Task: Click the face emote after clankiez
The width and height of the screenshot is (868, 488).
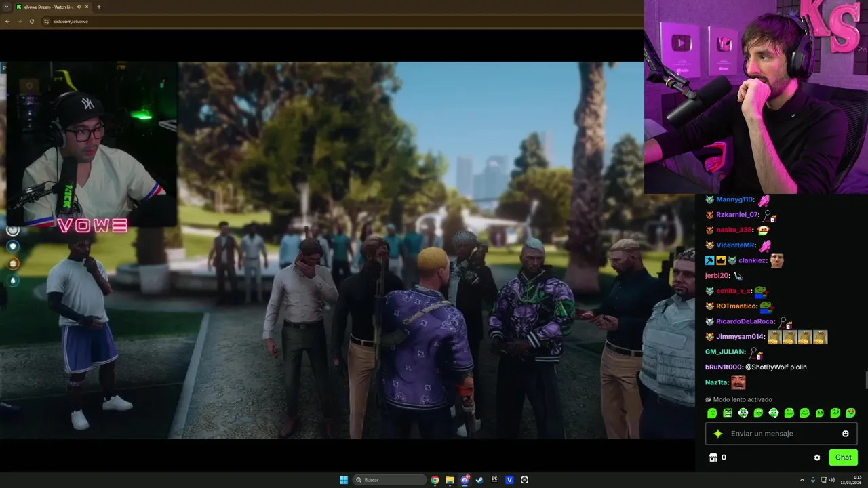Action: click(x=777, y=260)
